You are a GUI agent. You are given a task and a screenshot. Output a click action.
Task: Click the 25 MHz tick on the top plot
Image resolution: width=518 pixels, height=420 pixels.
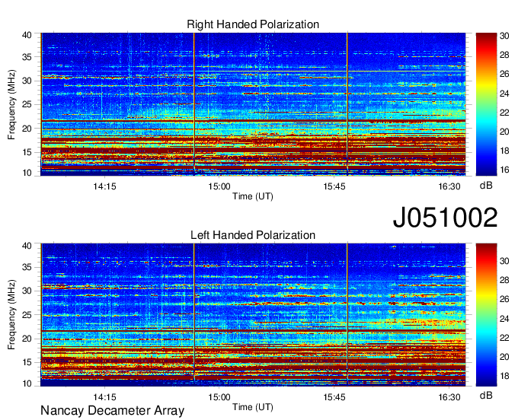tap(27, 104)
